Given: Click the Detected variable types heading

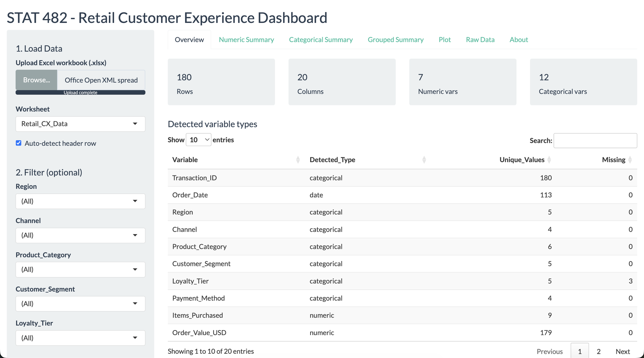Looking at the screenshot, I should click(x=213, y=124).
